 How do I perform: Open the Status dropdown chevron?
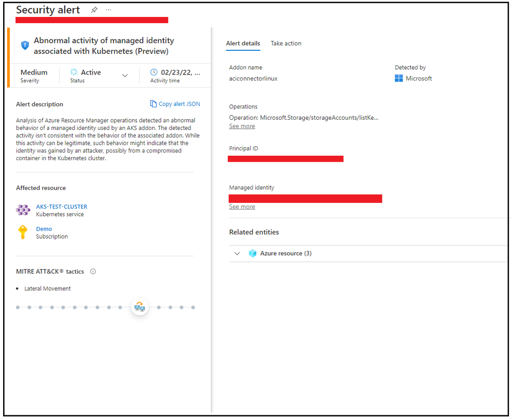pyautogui.click(x=125, y=75)
